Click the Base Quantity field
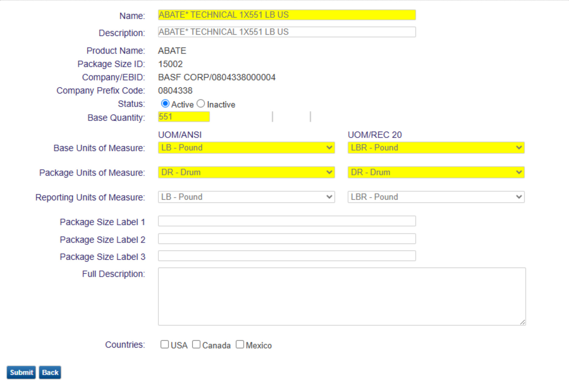The width and height of the screenshot is (569, 392). (x=184, y=117)
